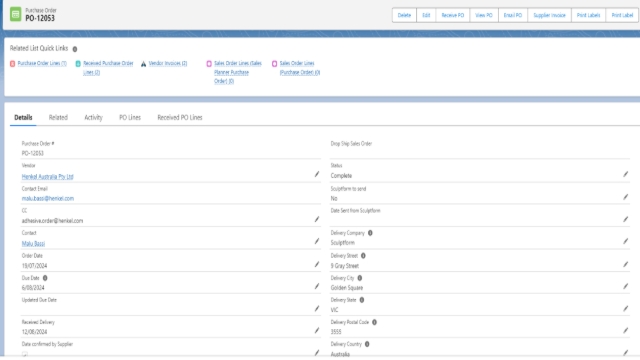Edit Received Delivery pencil icon
Viewport: 640px width, 360px height.
(317, 330)
